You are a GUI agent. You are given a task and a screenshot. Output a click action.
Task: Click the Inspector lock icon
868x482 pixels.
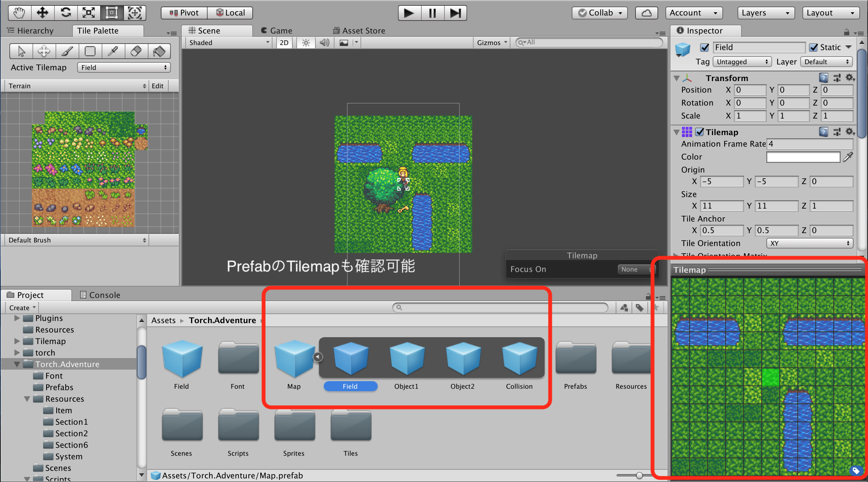[x=846, y=32]
